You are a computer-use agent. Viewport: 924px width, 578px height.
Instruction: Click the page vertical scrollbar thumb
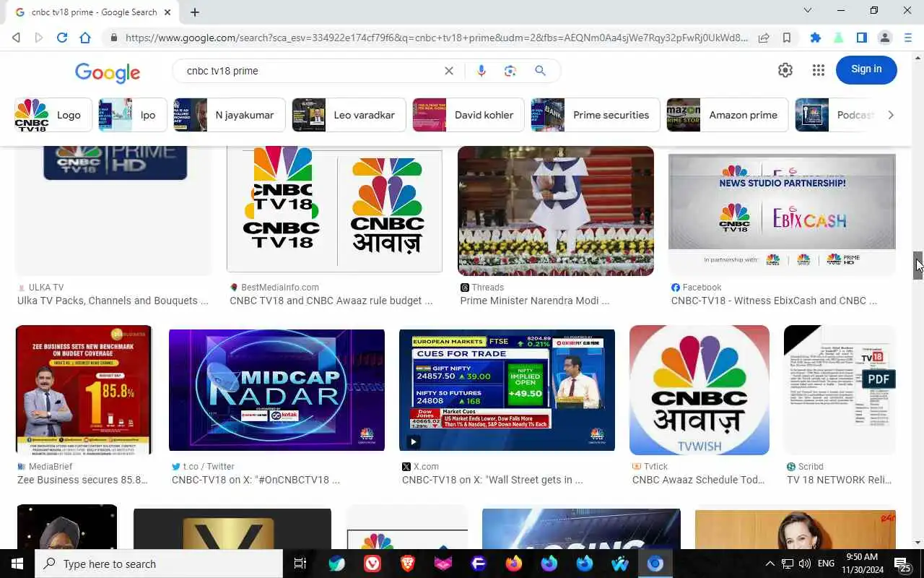918,265
